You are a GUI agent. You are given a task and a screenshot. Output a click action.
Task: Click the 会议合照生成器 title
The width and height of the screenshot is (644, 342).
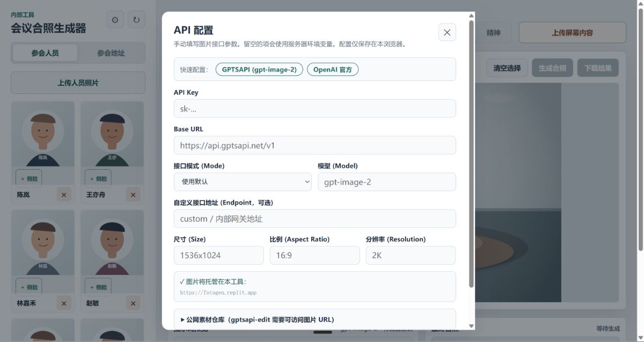click(x=48, y=28)
